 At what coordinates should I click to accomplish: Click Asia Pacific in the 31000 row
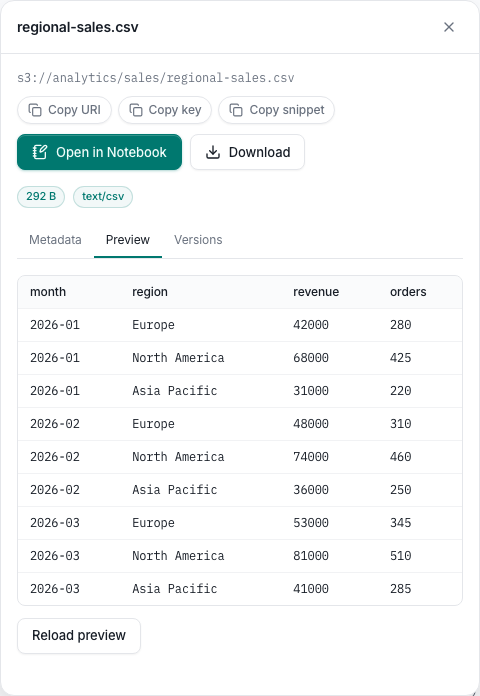pyautogui.click(x=175, y=391)
